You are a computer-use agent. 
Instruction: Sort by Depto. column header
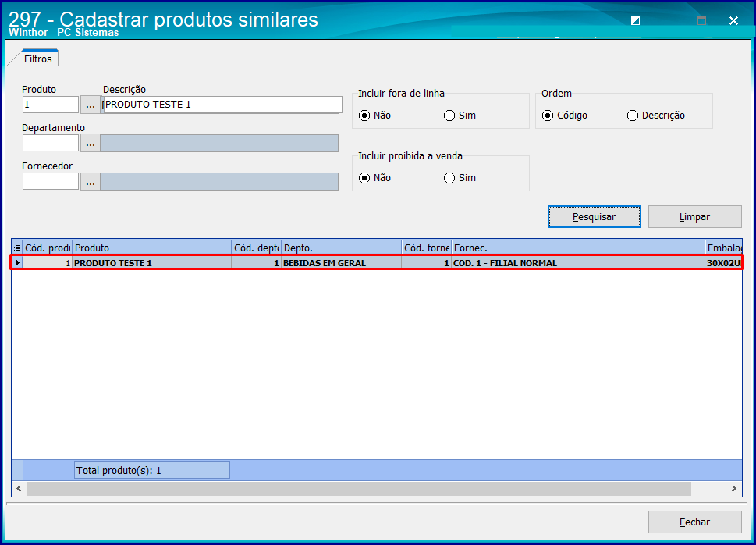[342, 248]
